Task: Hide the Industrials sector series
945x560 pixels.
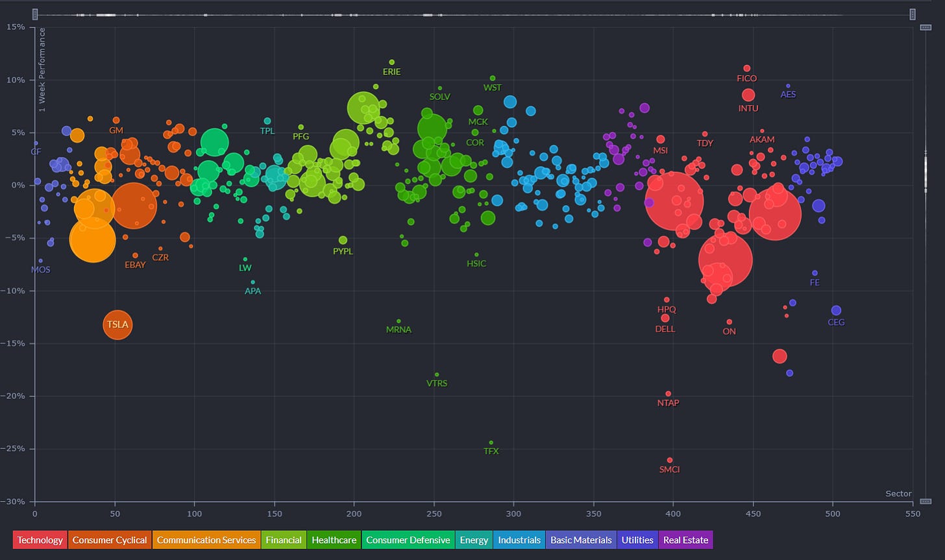Action: (x=519, y=540)
